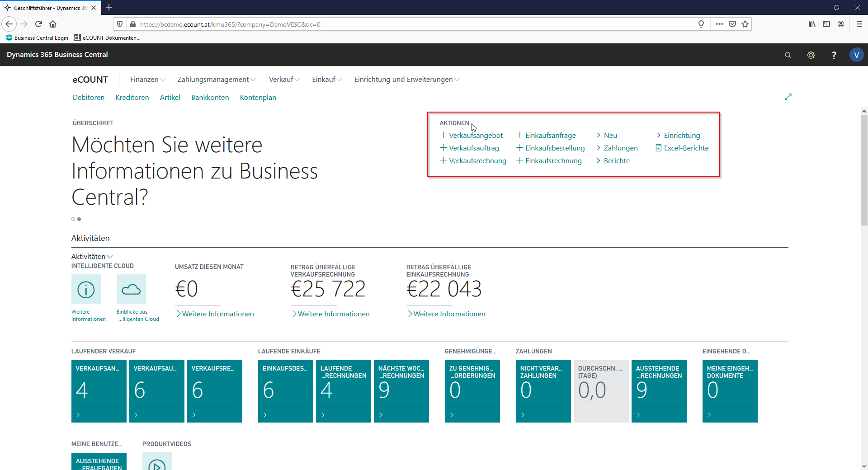Open Einblicke aus intelligenten Cloud tile

[131, 289]
